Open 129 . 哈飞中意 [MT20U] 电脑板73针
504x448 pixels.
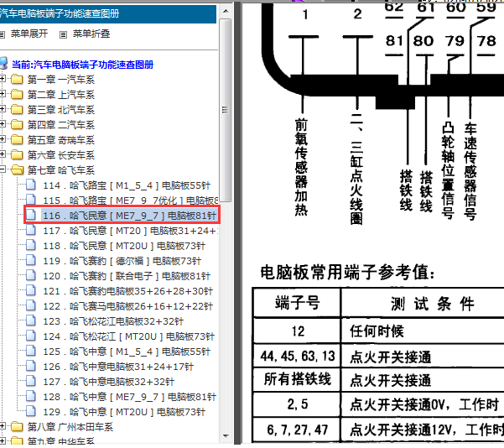tap(124, 412)
